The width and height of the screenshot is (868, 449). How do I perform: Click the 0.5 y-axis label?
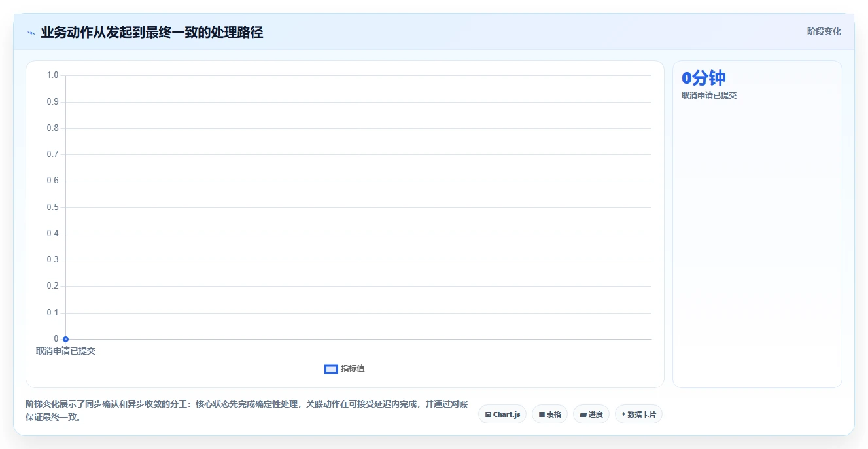tap(52, 207)
